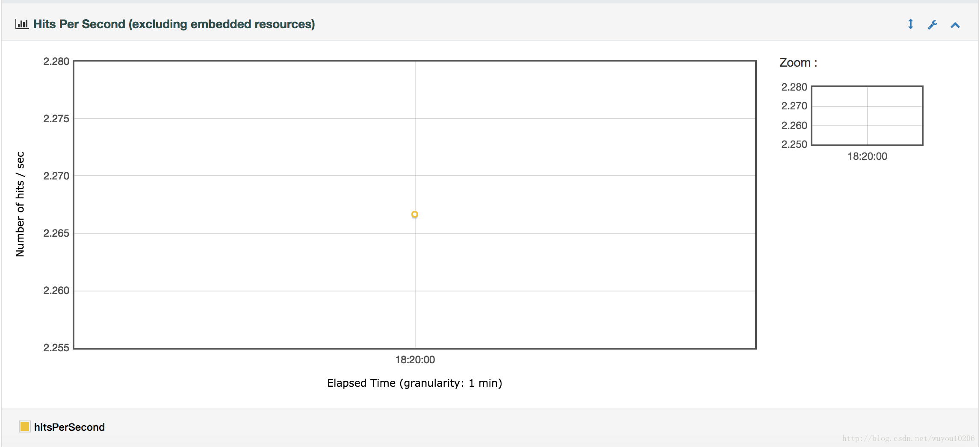This screenshot has width=980, height=447.
Task: Click the Zoom overview mini chart
Action: 867,116
